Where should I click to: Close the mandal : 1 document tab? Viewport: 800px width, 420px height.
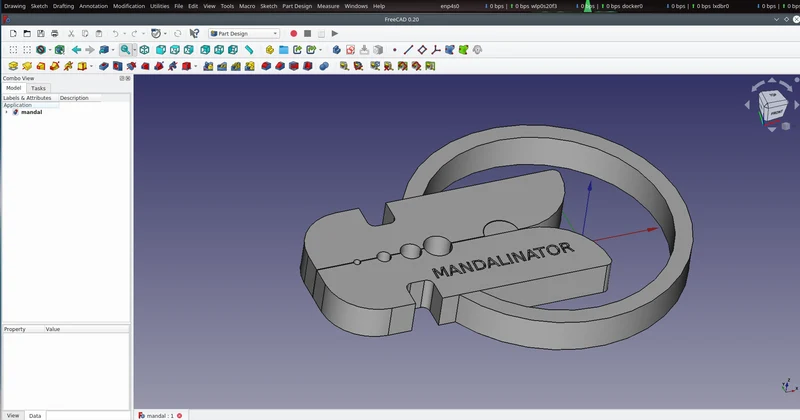point(180,416)
